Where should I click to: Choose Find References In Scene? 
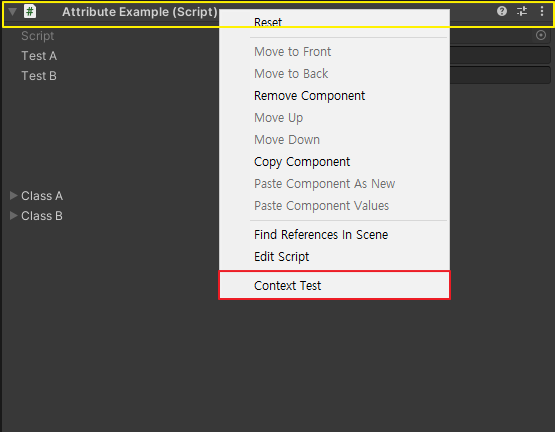click(x=334, y=234)
